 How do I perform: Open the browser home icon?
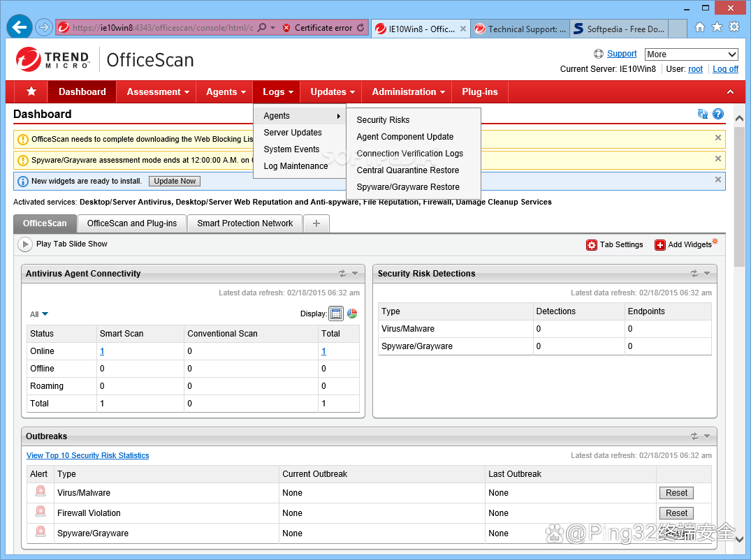(700, 27)
